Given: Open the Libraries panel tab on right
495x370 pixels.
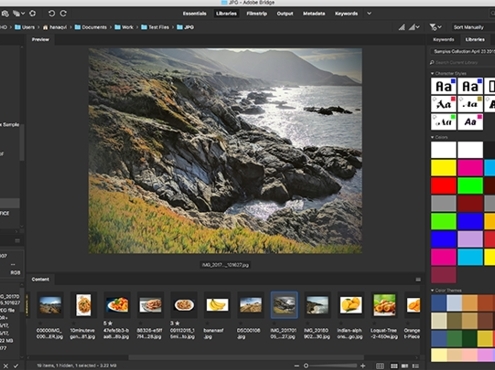Looking at the screenshot, I should coord(475,39).
